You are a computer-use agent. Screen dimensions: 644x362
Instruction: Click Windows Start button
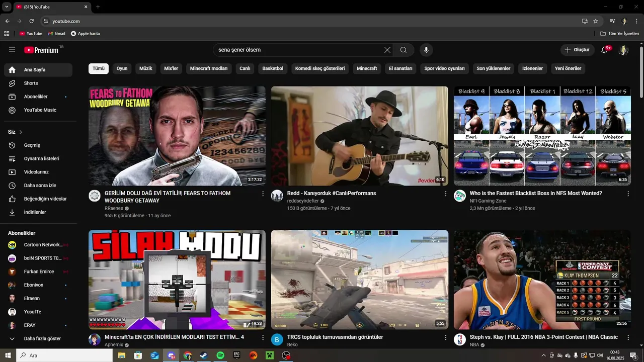tap(8, 355)
